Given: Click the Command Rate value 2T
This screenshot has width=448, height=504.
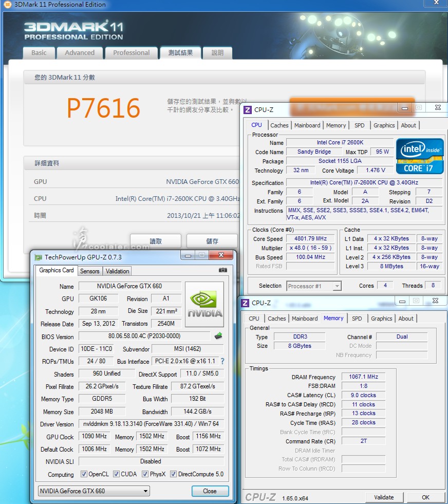Looking at the screenshot, I should 363,441.
